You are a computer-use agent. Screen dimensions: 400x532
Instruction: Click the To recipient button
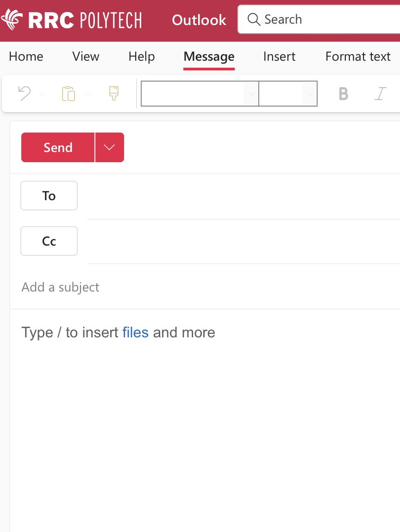pyautogui.click(x=49, y=195)
